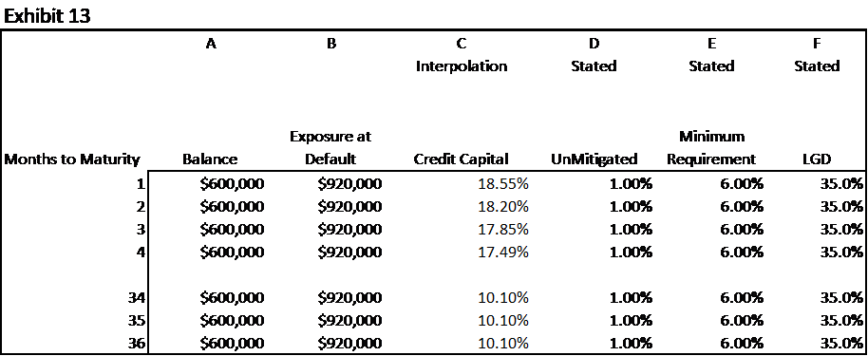Image resolution: width=868 pixels, height=356 pixels.
Task: Click the 18.55% credit capital cell
Action: coord(503,184)
